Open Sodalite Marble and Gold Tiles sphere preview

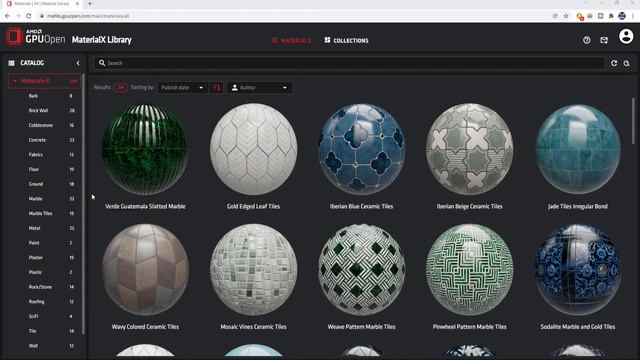coord(578,269)
